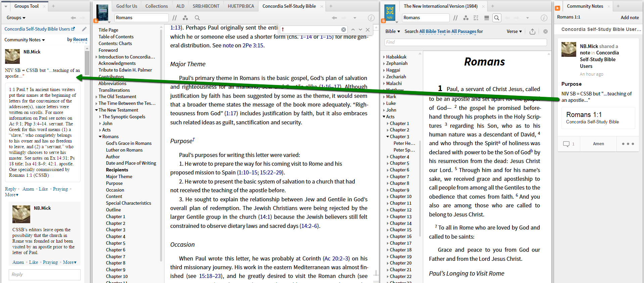
Task: Select The New International Version (1984) tab
Action: pos(441,6)
